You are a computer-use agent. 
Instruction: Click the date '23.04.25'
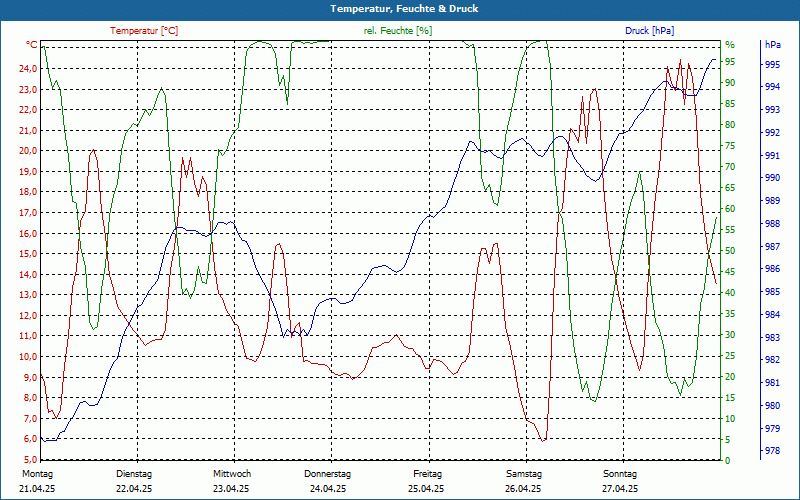click(231, 489)
